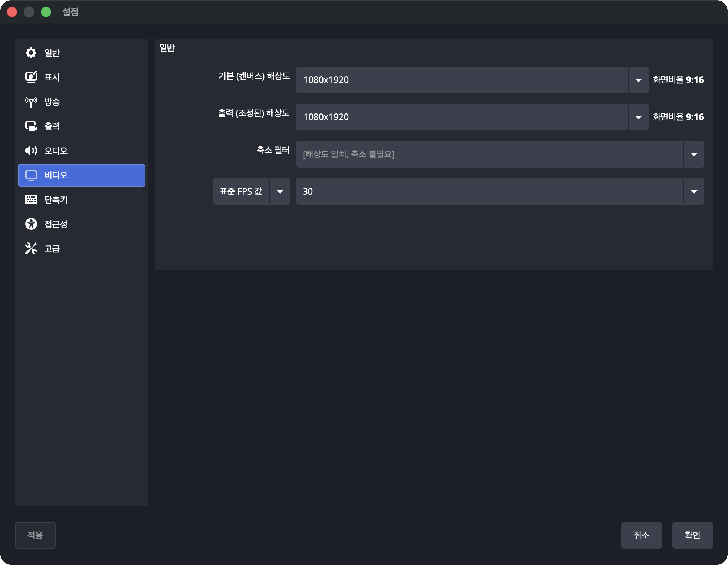The height and width of the screenshot is (565, 728).
Task: Click the gear icon for 일반 settings
Action: click(x=31, y=53)
